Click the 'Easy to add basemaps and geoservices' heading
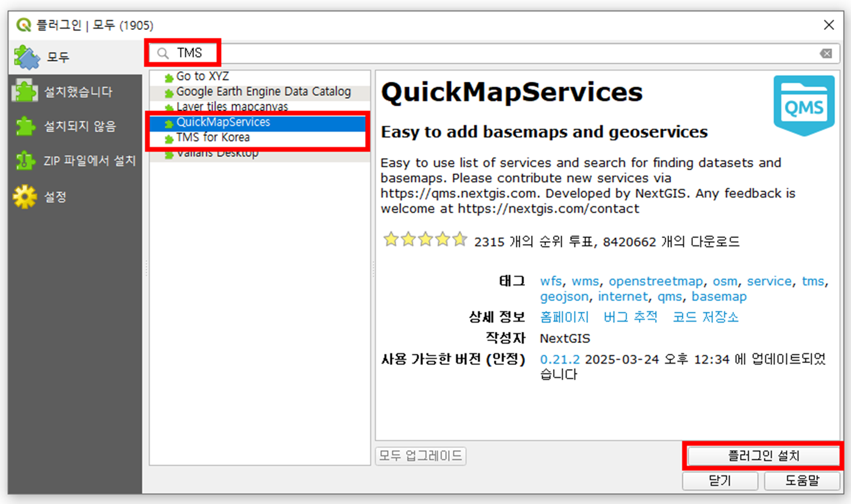Image resolution: width=851 pixels, height=504 pixels. pyautogui.click(x=544, y=132)
